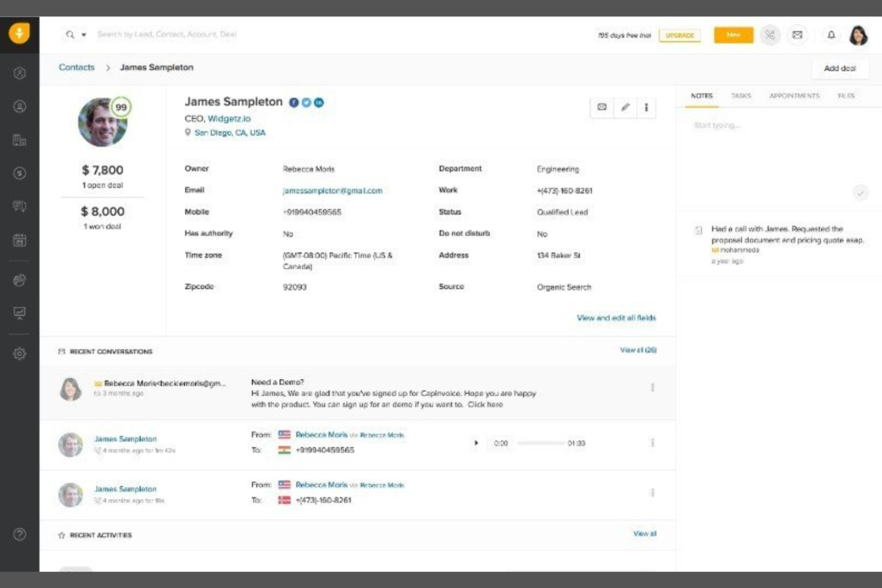Select the Contacts icon on the left sidebar
The height and width of the screenshot is (588, 882).
click(20, 106)
